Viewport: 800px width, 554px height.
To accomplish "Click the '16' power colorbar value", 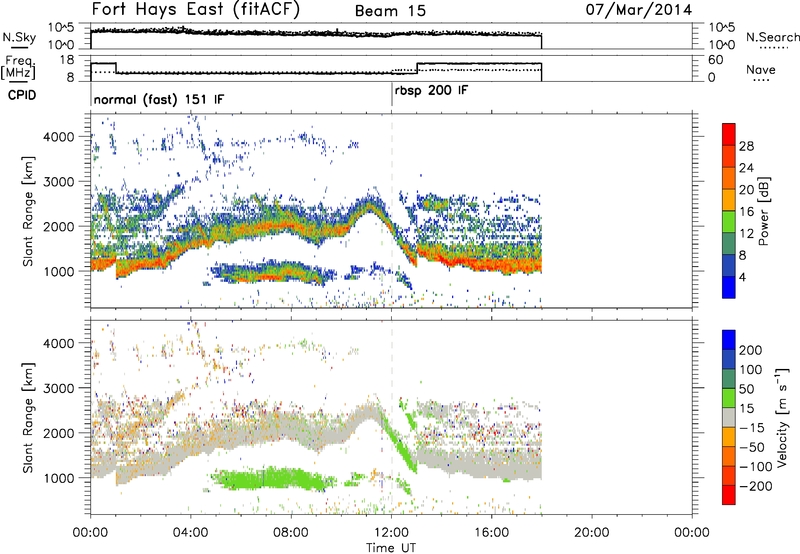I will click(x=746, y=212).
